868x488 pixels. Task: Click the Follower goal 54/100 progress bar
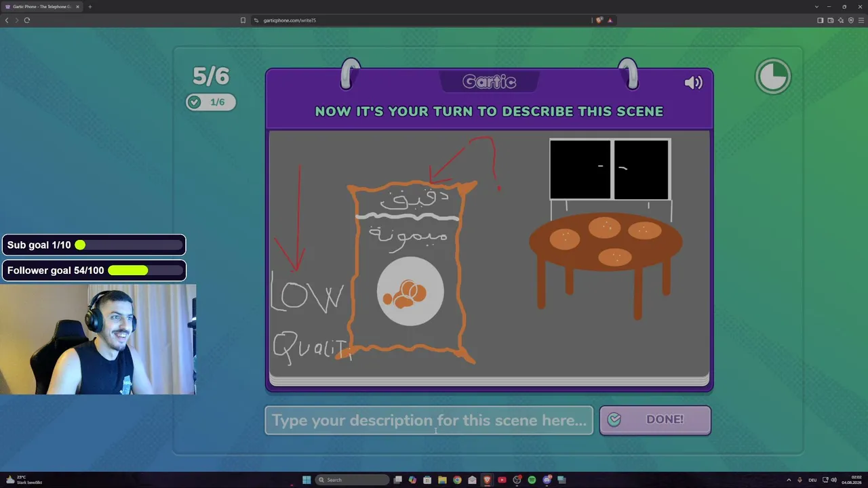94,270
